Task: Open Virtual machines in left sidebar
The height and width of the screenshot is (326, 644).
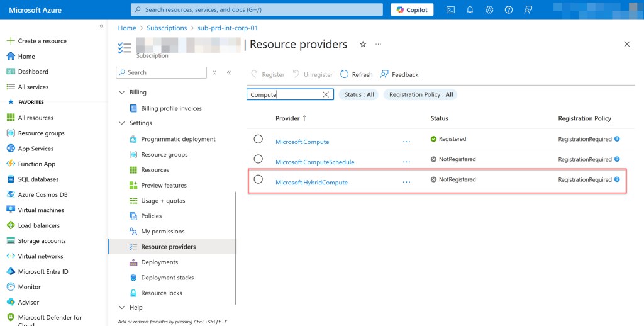Action: click(41, 210)
